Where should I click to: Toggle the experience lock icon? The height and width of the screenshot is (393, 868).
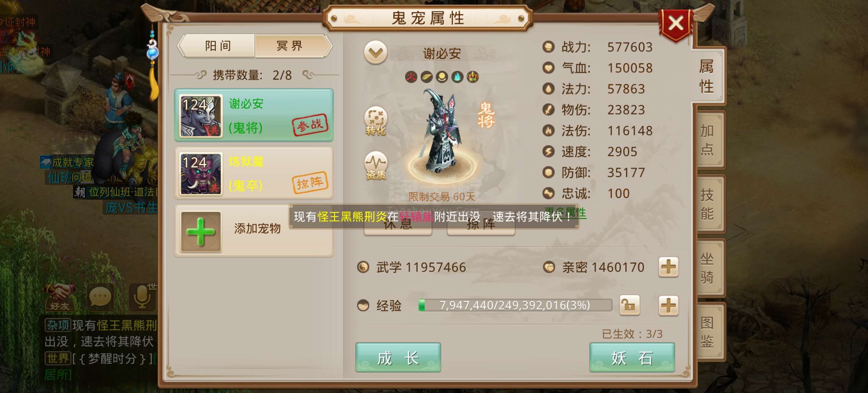click(630, 306)
